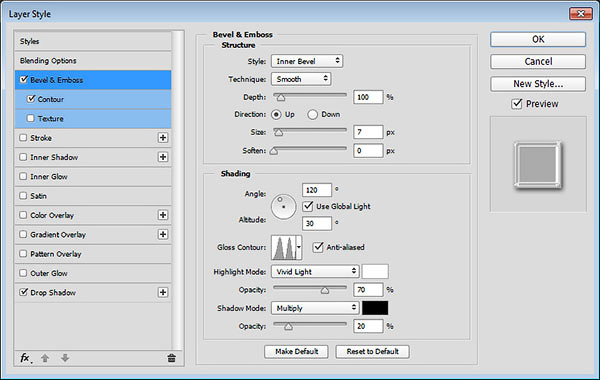Screen dimensions: 600x380
Task: Click the angle and altitude dial
Action: pyautogui.click(x=284, y=207)
